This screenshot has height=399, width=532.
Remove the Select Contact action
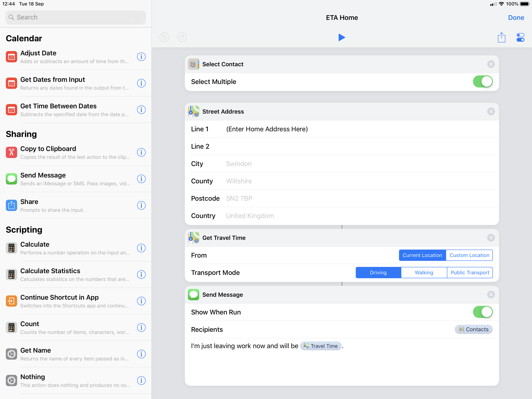[x=491, y=64]
